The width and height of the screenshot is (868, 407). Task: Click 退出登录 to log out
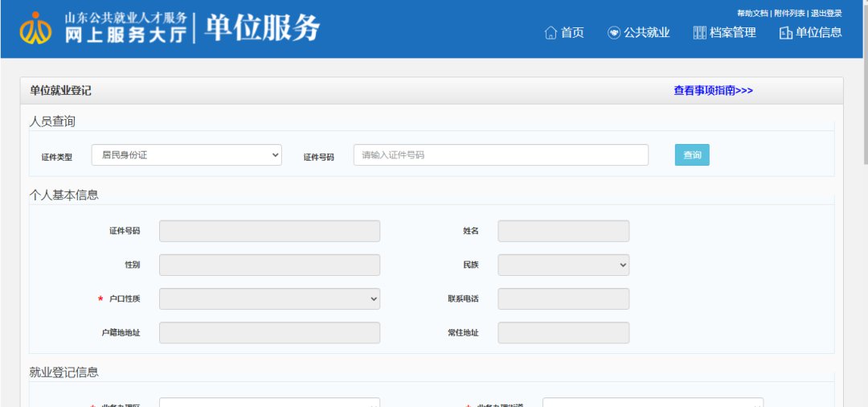click(826, 14)
